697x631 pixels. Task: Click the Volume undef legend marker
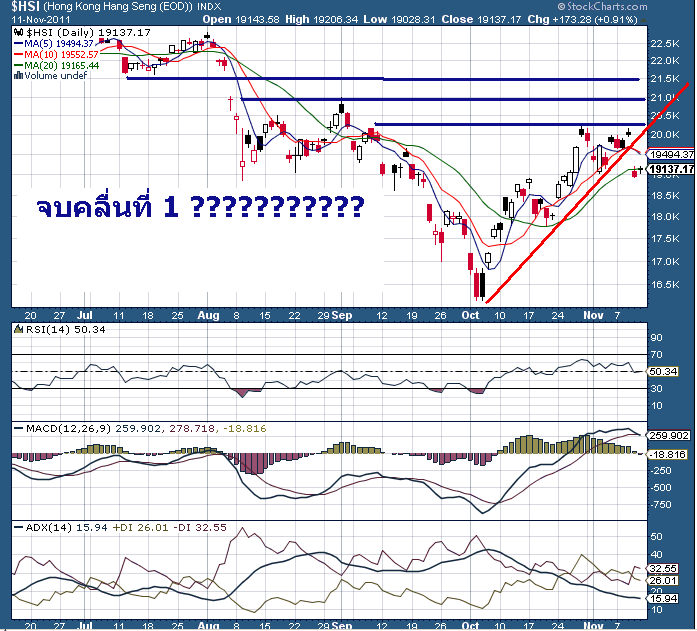click(18, 76)
